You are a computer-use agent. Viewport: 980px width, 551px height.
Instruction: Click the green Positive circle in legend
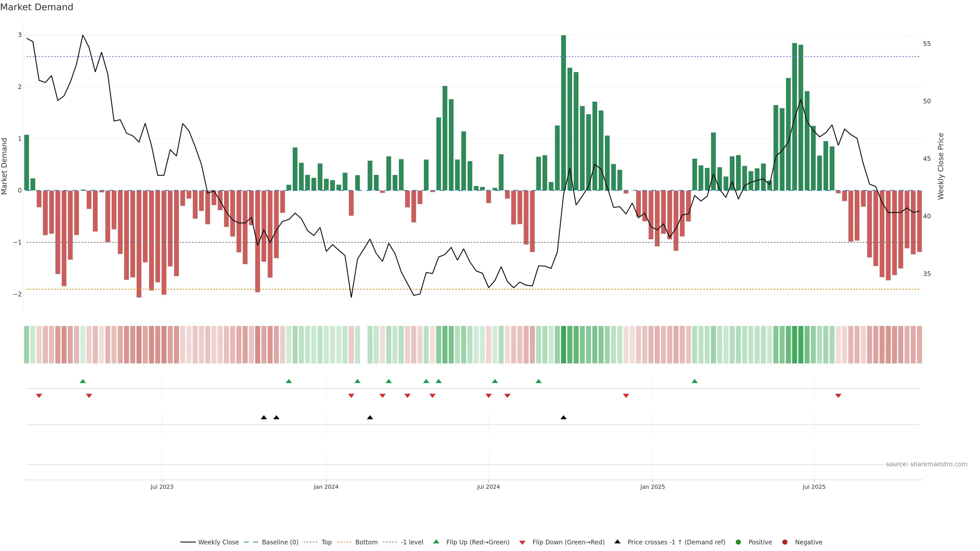point(738,542)
